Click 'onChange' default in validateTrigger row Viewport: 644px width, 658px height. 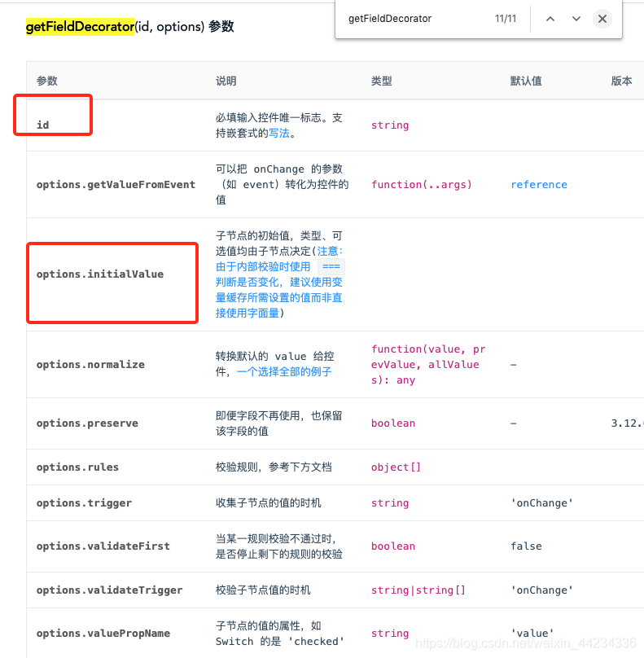click(541, 590)
